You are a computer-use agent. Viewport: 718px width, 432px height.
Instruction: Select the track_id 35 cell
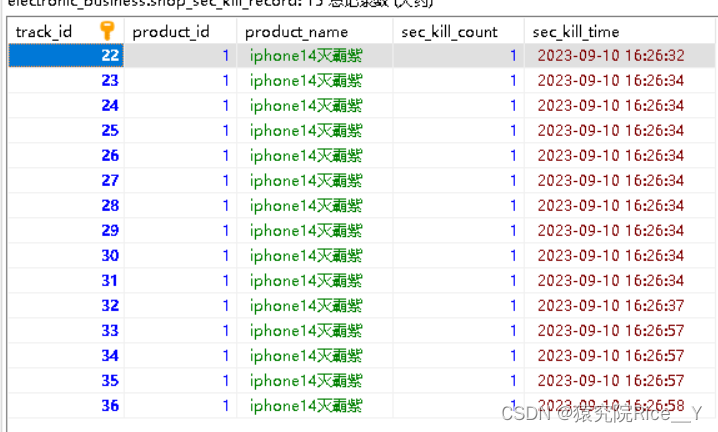tap(66, 380)
